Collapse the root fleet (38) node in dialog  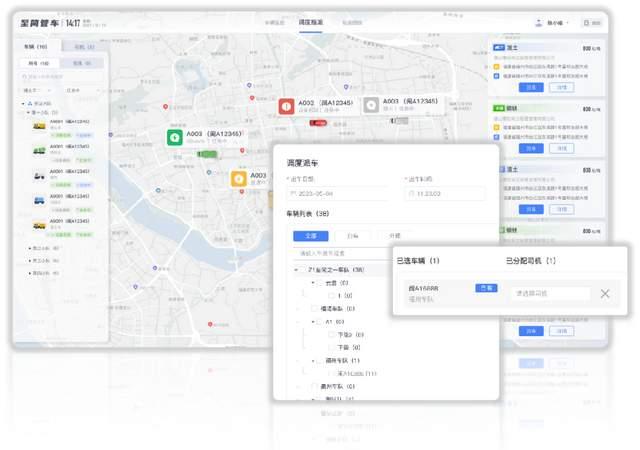click(x=296, y=270)
